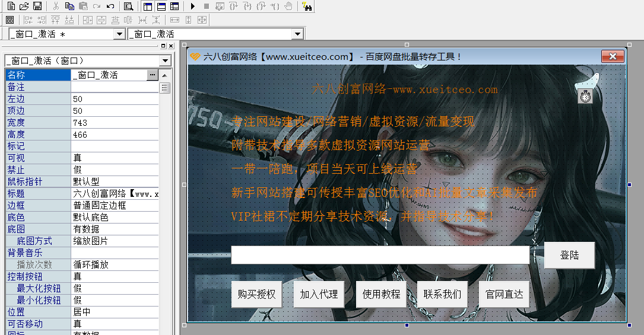Click the Copy toolbar icon

click(x=70, y=6)
